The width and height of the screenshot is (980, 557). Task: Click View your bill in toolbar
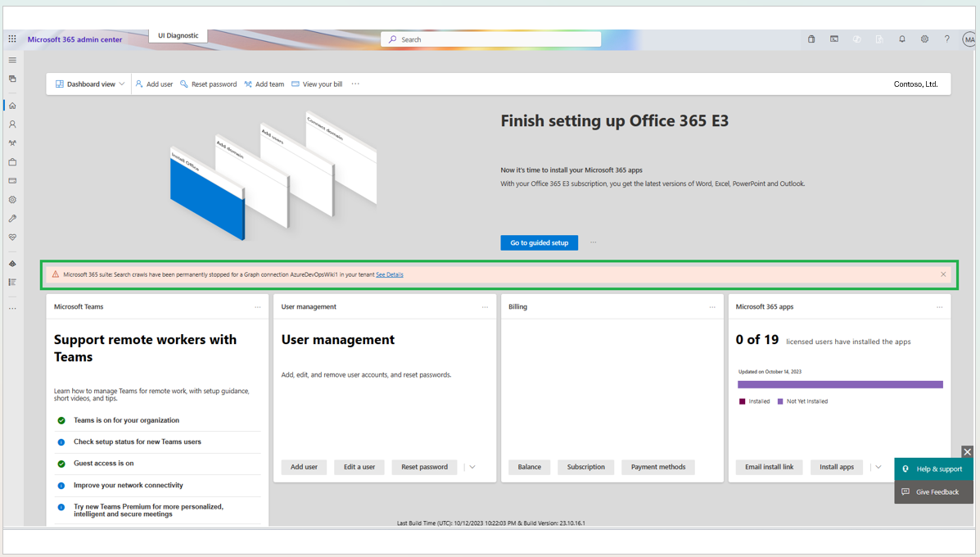pos(317,84)
